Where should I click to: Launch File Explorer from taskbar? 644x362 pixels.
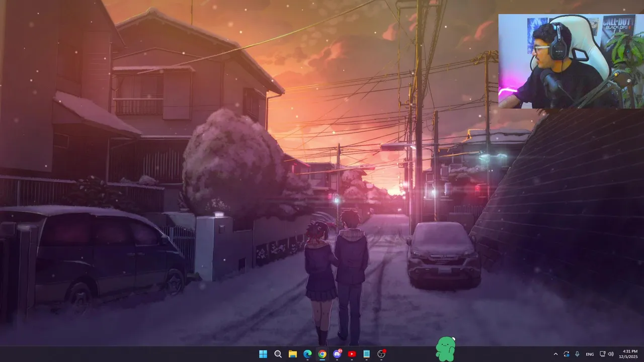[x=292, y=354]
